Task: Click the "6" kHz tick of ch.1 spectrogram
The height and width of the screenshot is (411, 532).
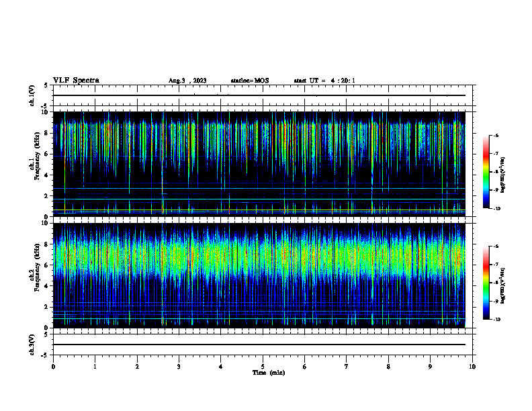Action: (47, 154)
